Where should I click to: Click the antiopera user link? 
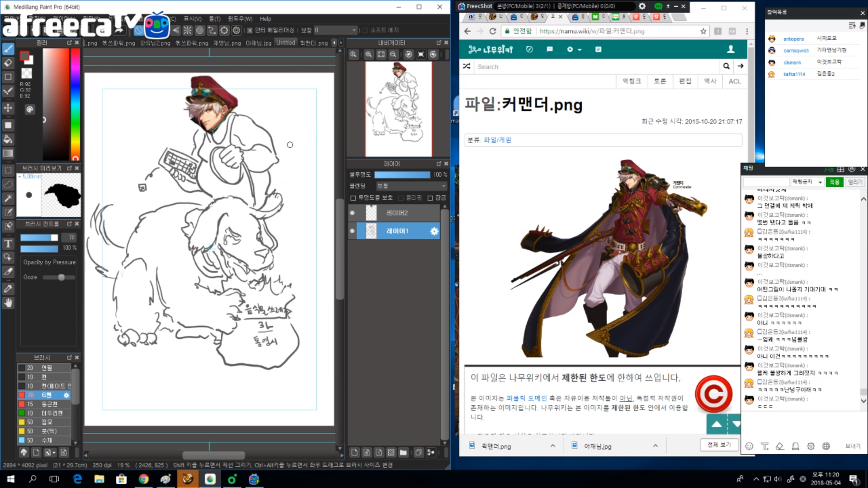coord(793,39)
